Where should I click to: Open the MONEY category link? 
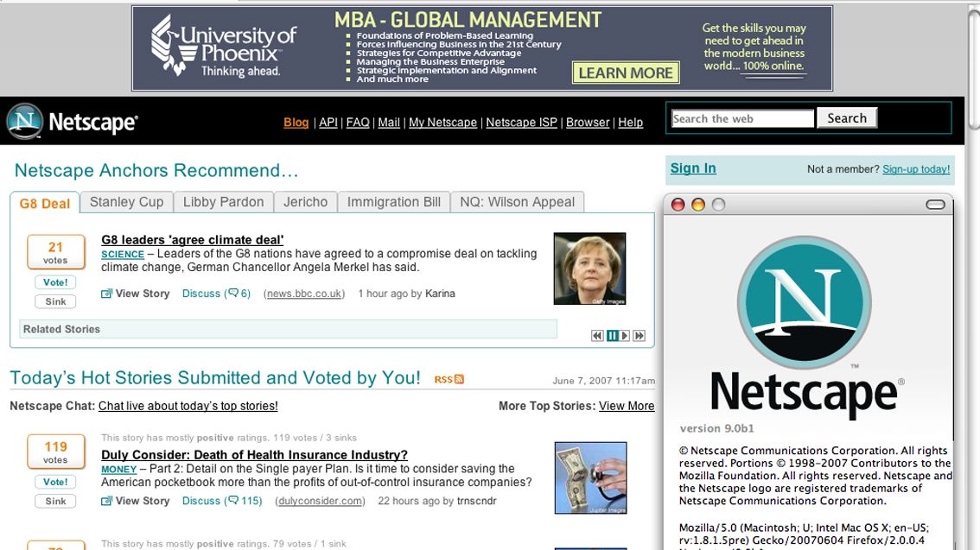pyautogui.click(x=118, y=470)
